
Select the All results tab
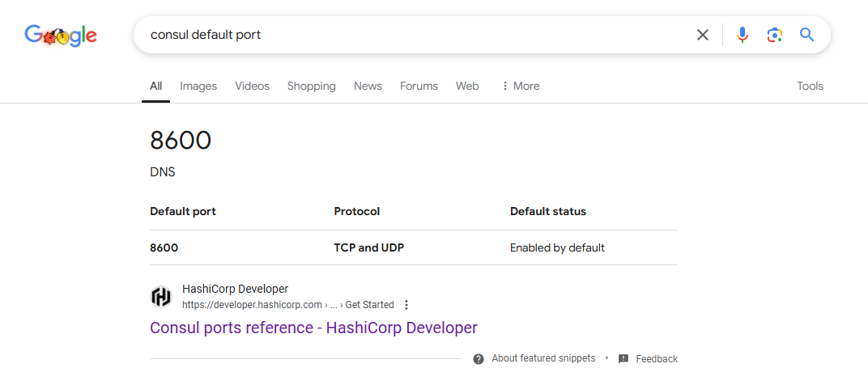[x=156, y=86]
